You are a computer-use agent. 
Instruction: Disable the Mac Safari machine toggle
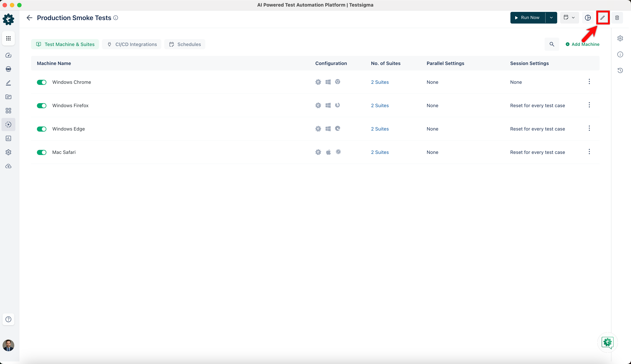[x=41, y=152]
